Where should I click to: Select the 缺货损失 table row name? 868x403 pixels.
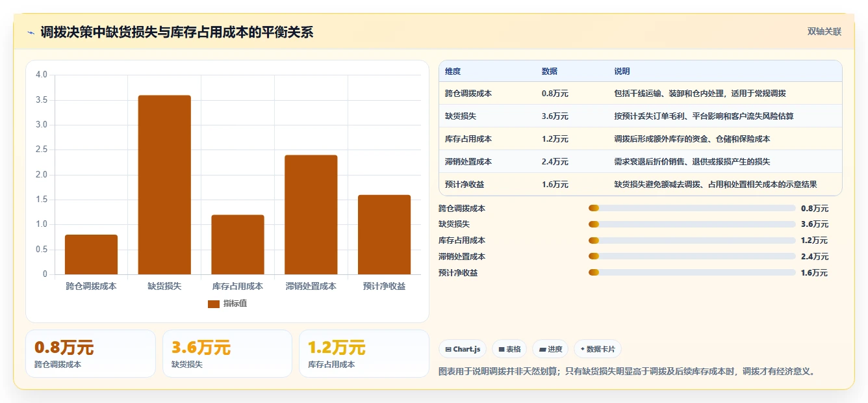click(x=461, y=116)
